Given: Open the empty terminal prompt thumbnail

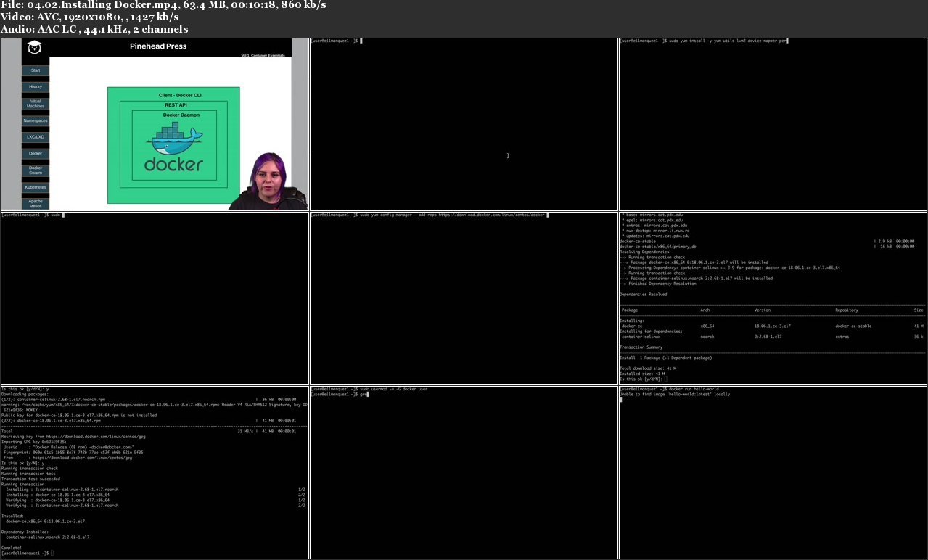Looking at the screenshot, I should pos(464,124).
